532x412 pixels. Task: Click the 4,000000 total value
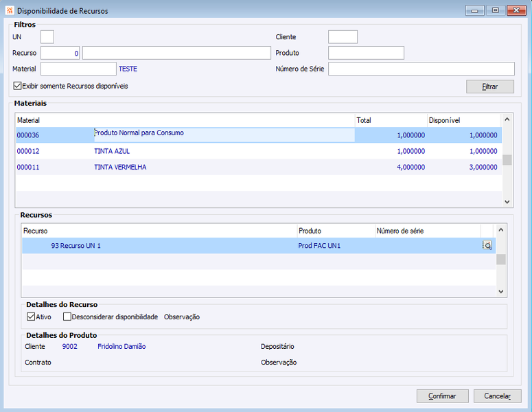pyautogui.click(x=411, y=167)
